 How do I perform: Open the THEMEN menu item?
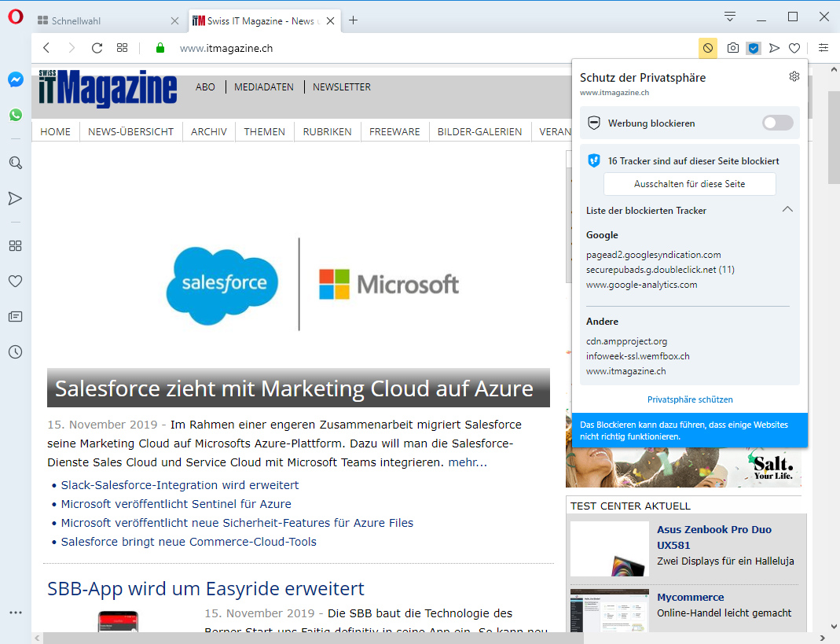[x=265, y=131]
